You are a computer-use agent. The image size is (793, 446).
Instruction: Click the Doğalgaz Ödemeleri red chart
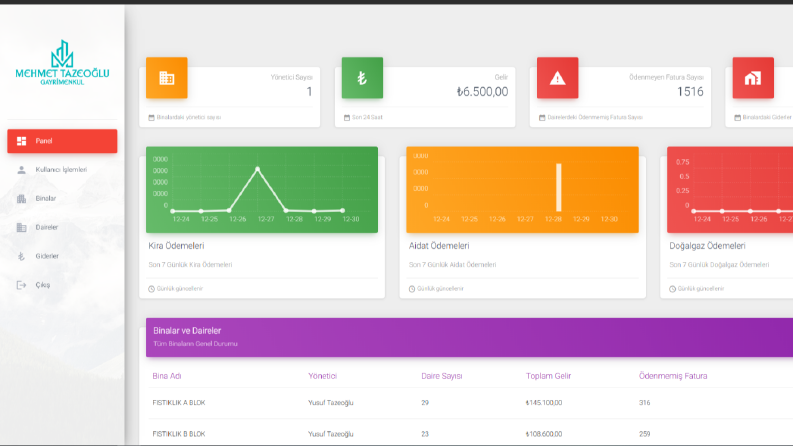pos(730,190)
